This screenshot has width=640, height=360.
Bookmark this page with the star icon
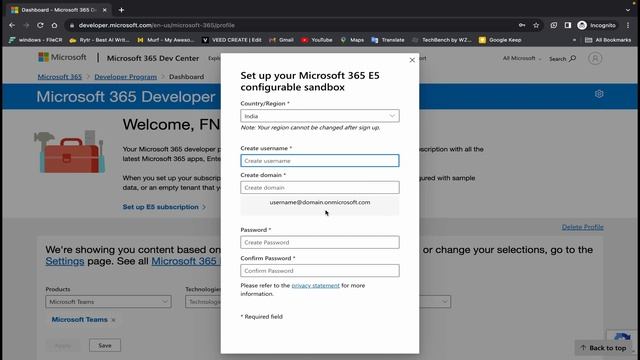[x=536, y=25]
